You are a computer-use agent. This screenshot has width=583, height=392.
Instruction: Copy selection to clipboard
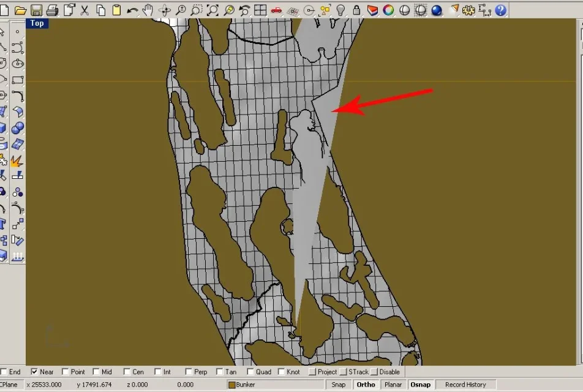click(x=101, y=10)
